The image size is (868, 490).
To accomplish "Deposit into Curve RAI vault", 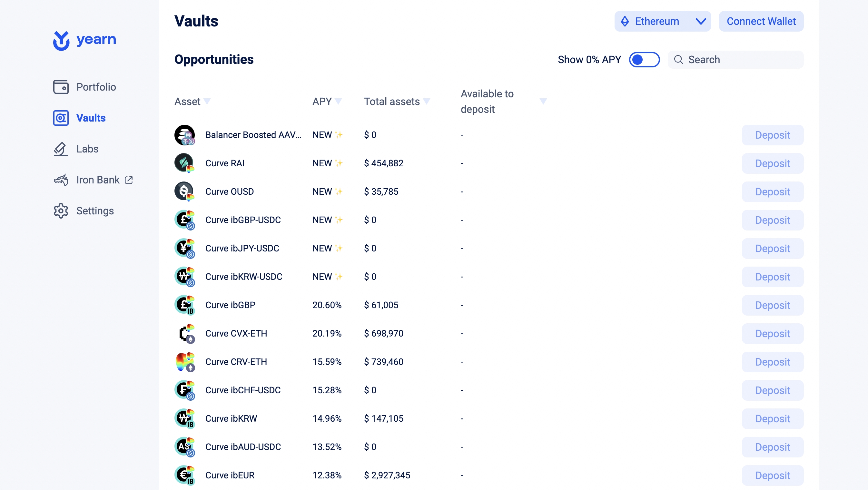I will pyautogui.click(x=772, y=163).
